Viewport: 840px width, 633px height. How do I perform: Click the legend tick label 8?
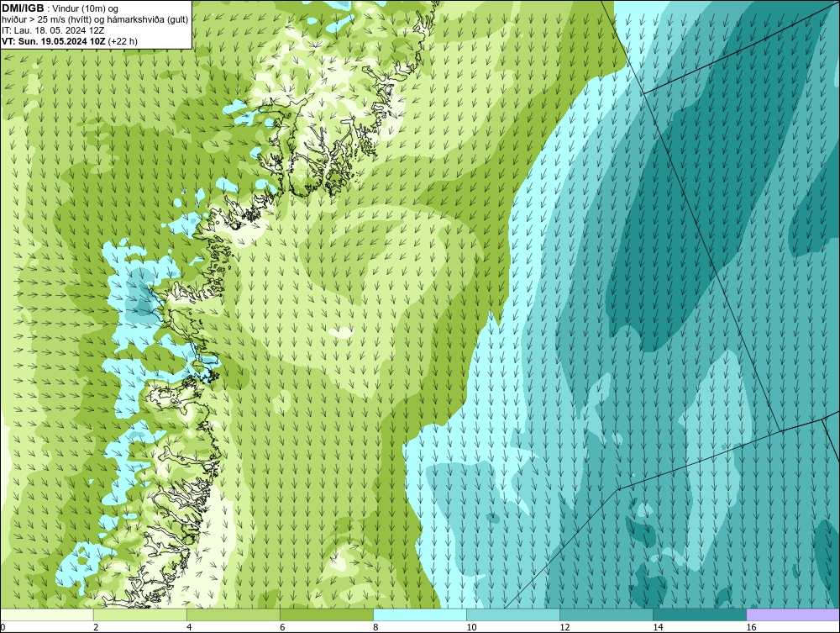(x=375, y=627)
